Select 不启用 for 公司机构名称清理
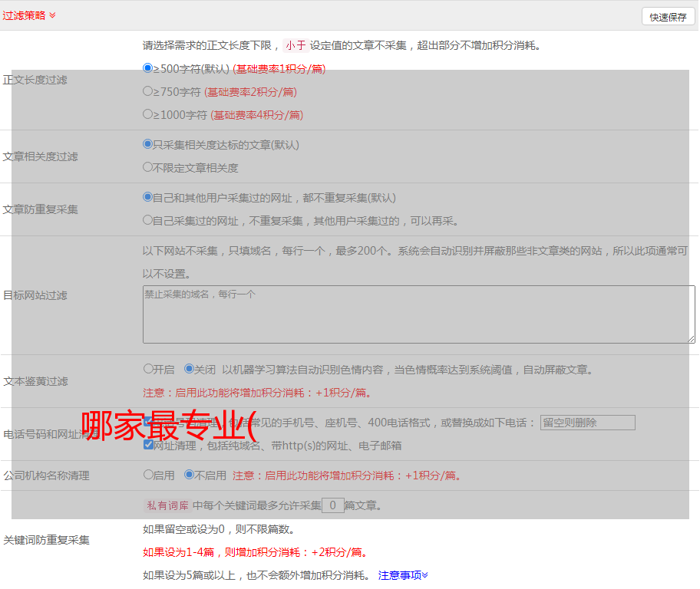This screenshot has width=700, height=589. pos(189,475)
